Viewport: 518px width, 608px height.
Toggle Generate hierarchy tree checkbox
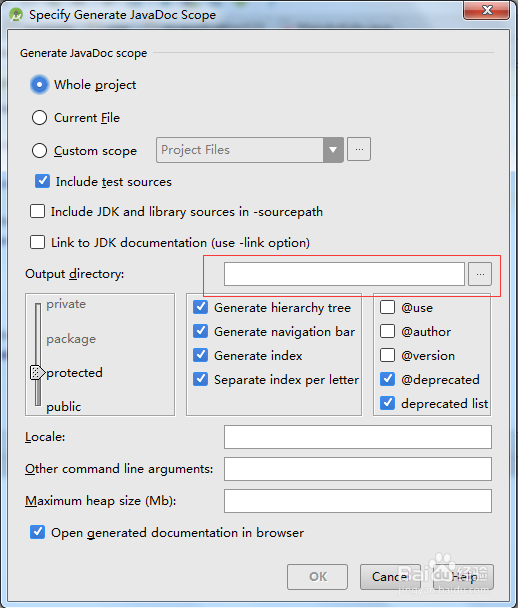point(200,307)
